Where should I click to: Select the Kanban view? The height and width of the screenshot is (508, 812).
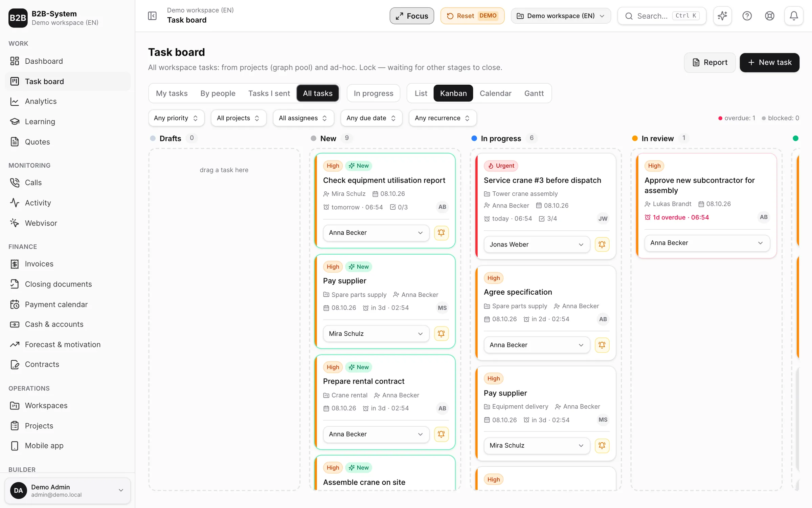point(453,93)
